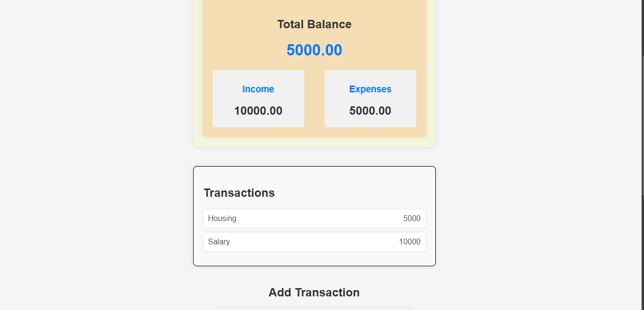This screenshot has width=644, height=310.
Task: Click the Housing label text
Action: [x=222, y=219]
